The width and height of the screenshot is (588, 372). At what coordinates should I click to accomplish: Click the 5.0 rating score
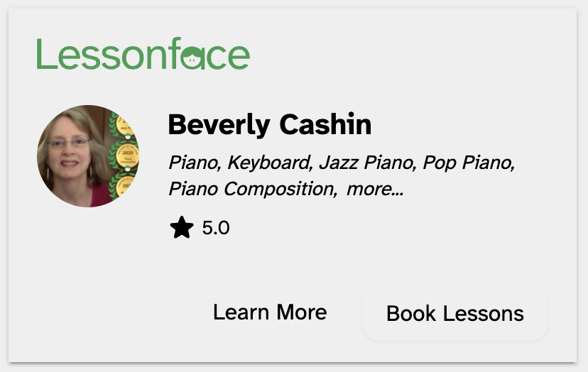click(216, 228)
